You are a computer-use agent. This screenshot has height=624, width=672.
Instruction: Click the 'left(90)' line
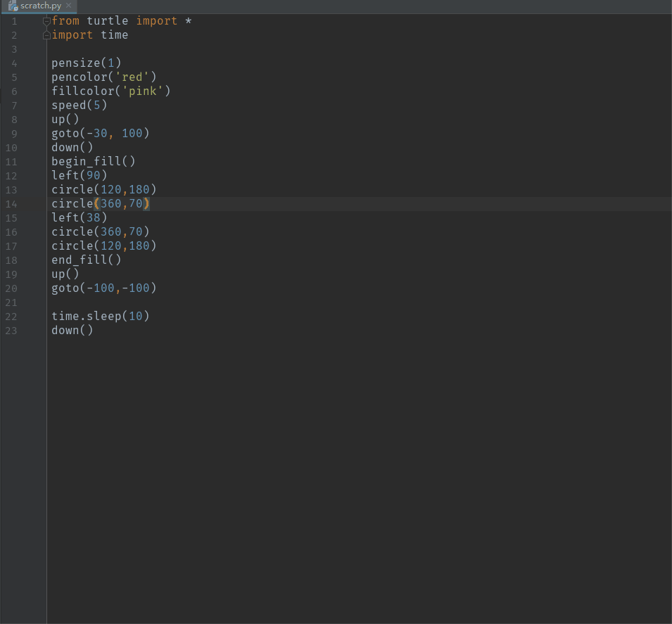(80, 175)
